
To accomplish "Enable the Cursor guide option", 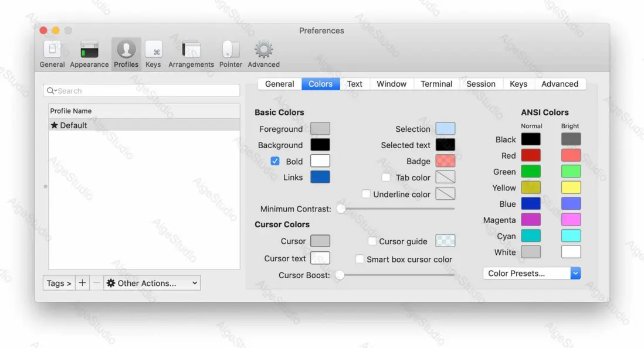I will coord(372,241).
